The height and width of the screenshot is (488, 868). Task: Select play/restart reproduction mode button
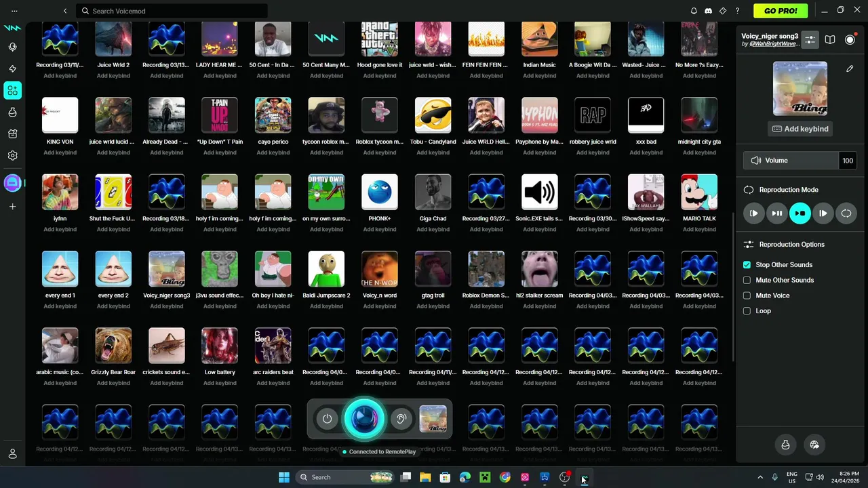click(x=754, y=213)
